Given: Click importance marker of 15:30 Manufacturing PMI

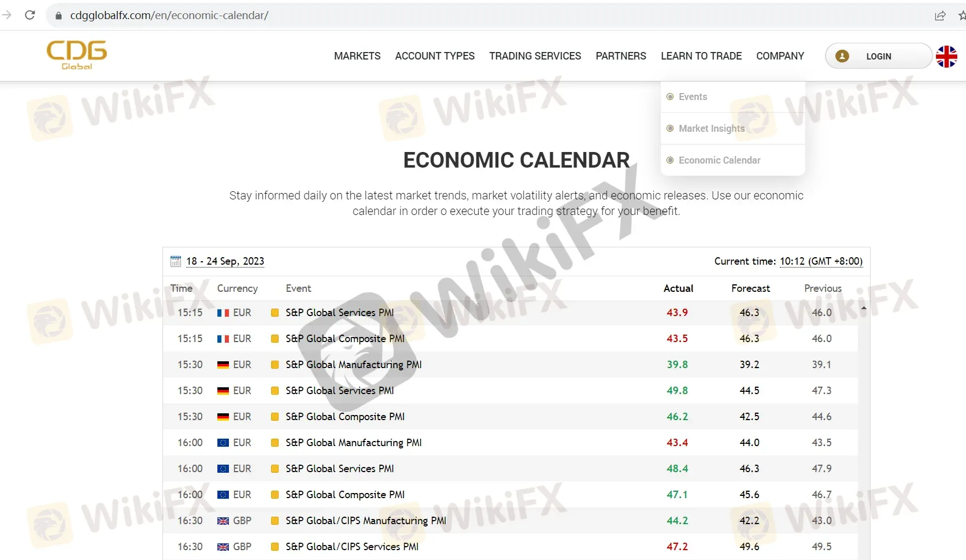Looking at the screenshot, I should (275, 365).
